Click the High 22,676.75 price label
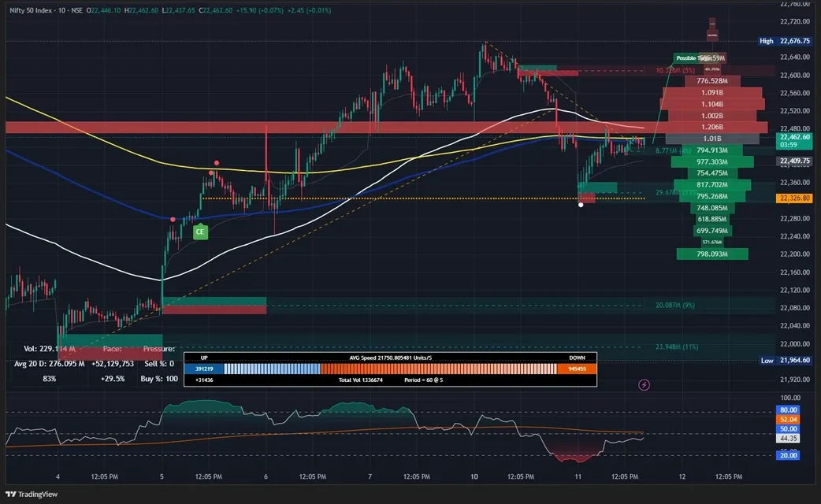The height and width of the screenshot is (504, 821). tap(793, 41)
